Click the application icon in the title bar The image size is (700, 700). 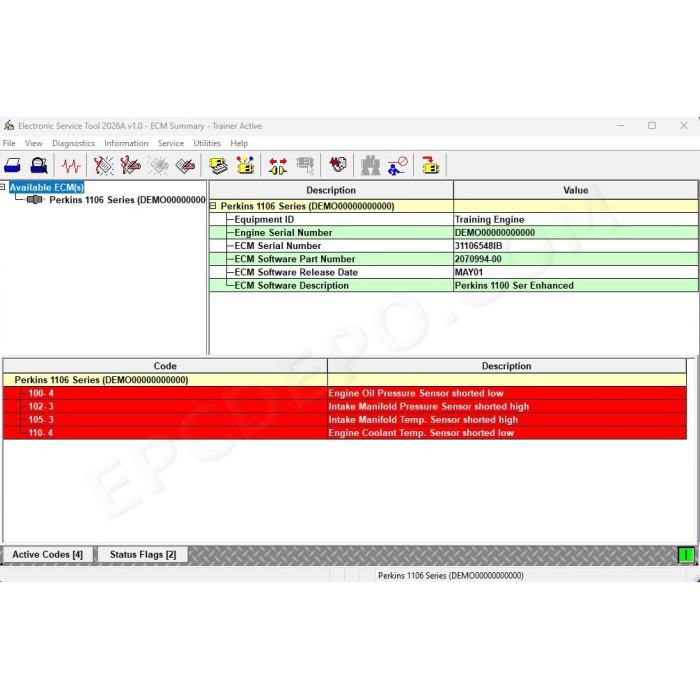coord(9,126)
